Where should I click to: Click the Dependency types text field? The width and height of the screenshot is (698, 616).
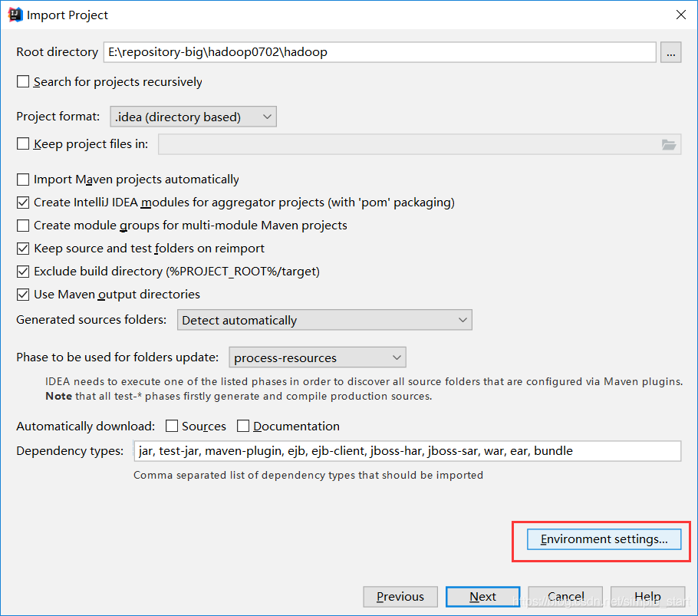click(x=407, y=451)
